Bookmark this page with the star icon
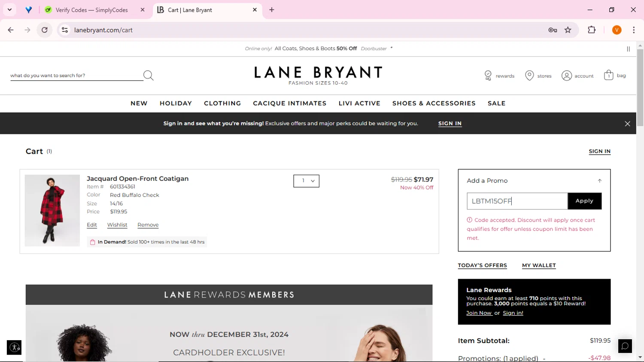Viewport: 644px width, 362px height. coord(568,30)
